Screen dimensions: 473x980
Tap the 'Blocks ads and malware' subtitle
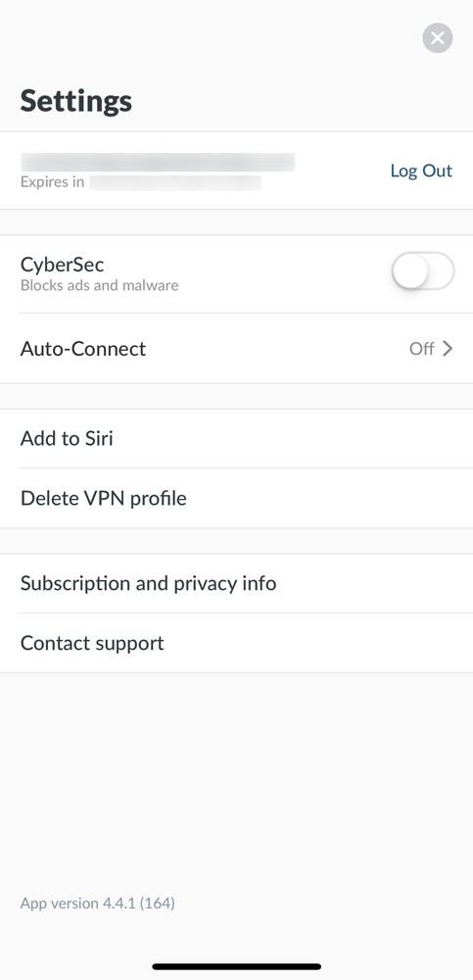99,285
